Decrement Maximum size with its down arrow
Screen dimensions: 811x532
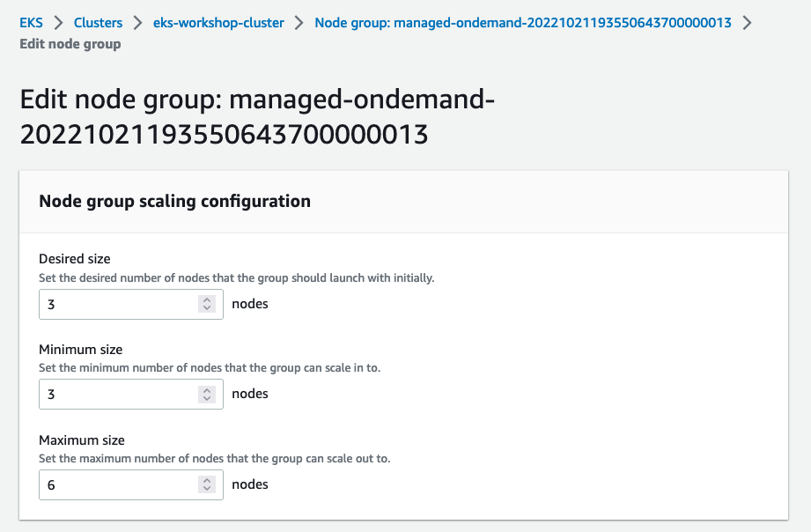[x=205, y=488]
